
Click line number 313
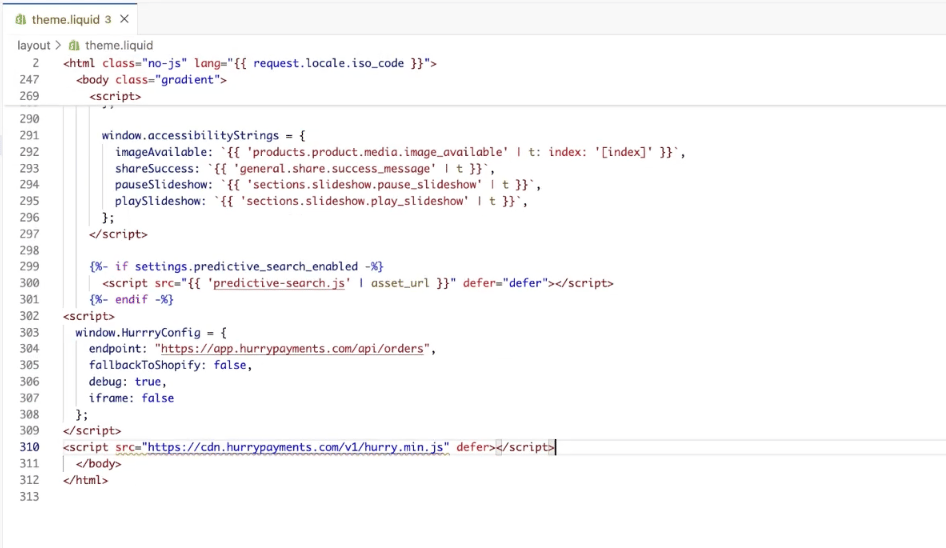[29, 497]
